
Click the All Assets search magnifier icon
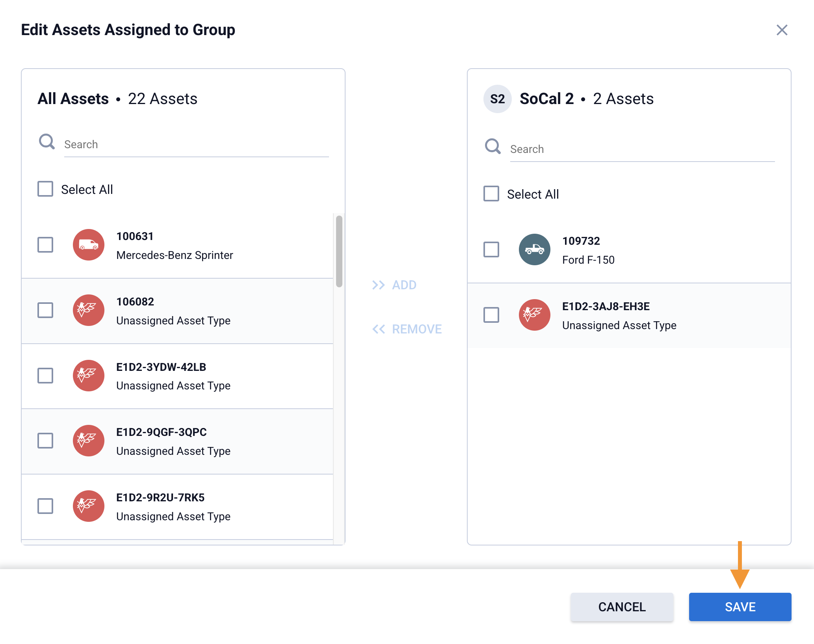pos(47,142)
